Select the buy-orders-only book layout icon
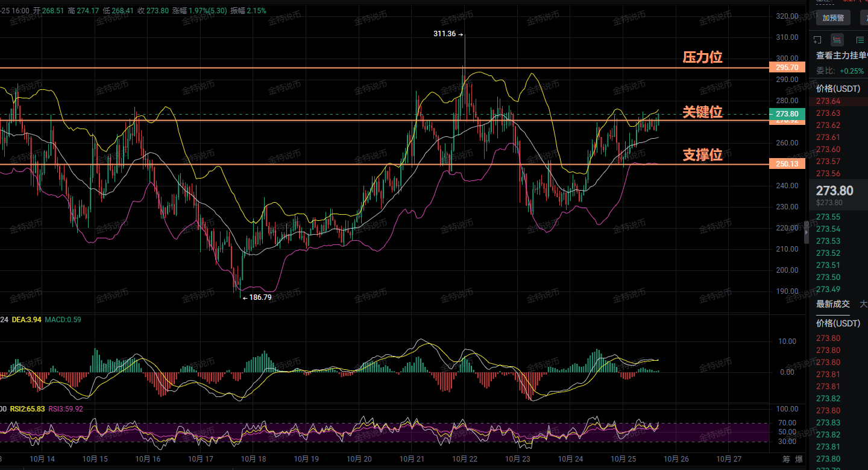Viewport: 868px width, 470px height. coord(860,40)
